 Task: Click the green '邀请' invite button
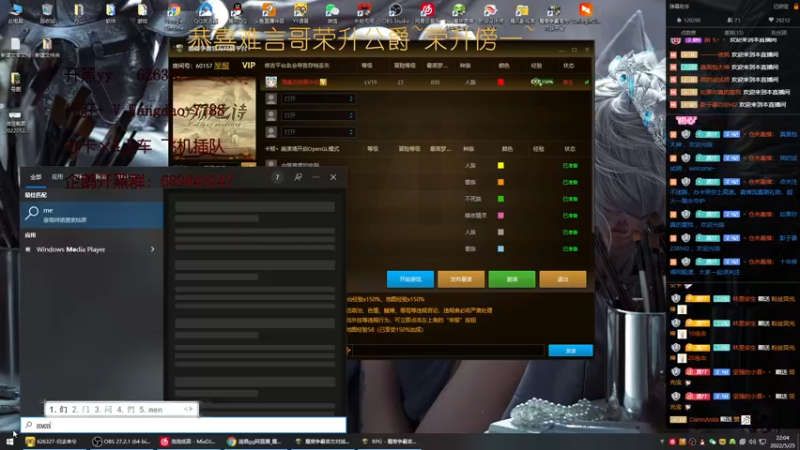[512, 279]
